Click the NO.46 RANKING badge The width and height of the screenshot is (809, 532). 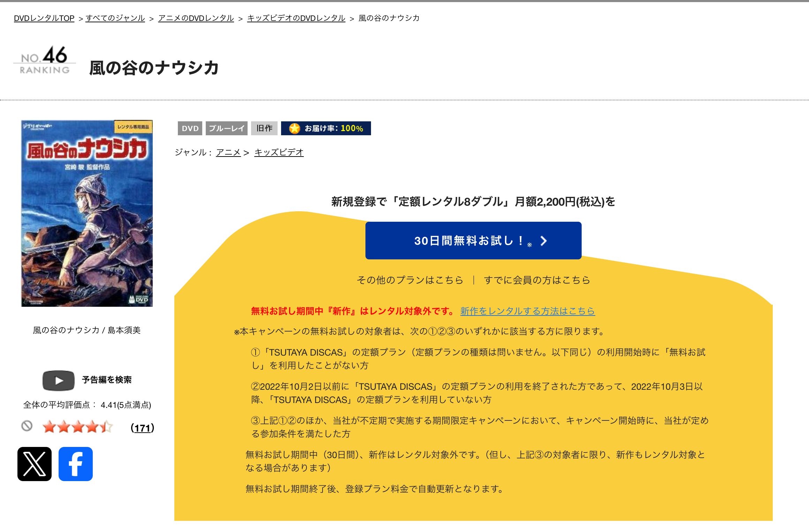(45, 60)
